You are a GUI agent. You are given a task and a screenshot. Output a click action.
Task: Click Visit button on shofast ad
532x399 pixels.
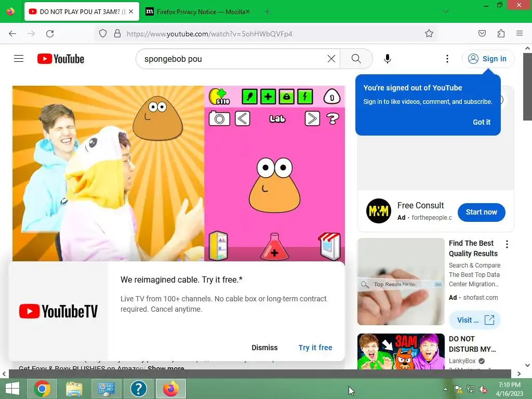[x=475, y=320]
